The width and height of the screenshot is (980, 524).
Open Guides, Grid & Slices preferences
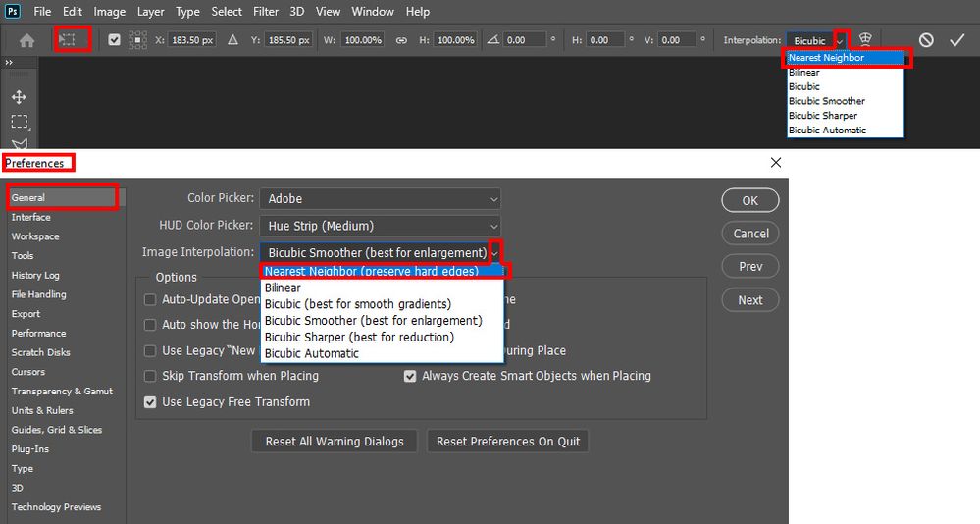point(56,430)
